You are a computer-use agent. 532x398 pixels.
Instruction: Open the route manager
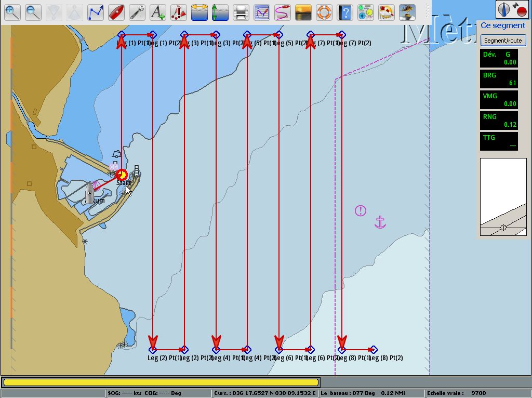click(262, 12)
